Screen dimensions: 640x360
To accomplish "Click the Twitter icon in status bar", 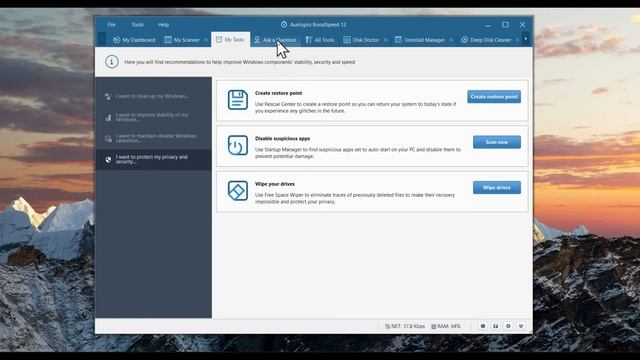I will pyautogui.click(x=521, y=326).
